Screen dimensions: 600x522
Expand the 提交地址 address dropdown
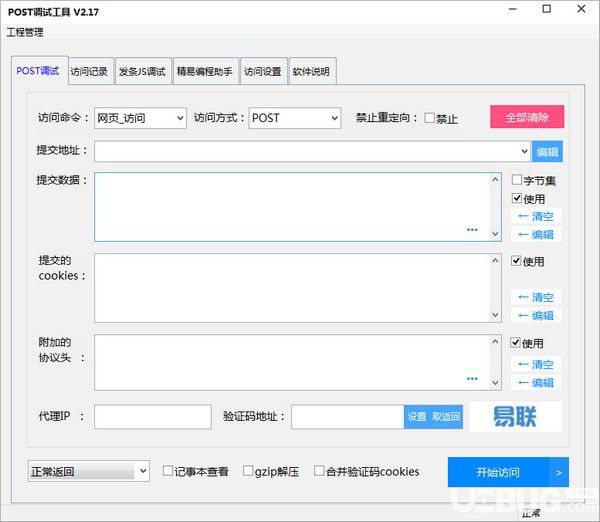coord(524,151)
